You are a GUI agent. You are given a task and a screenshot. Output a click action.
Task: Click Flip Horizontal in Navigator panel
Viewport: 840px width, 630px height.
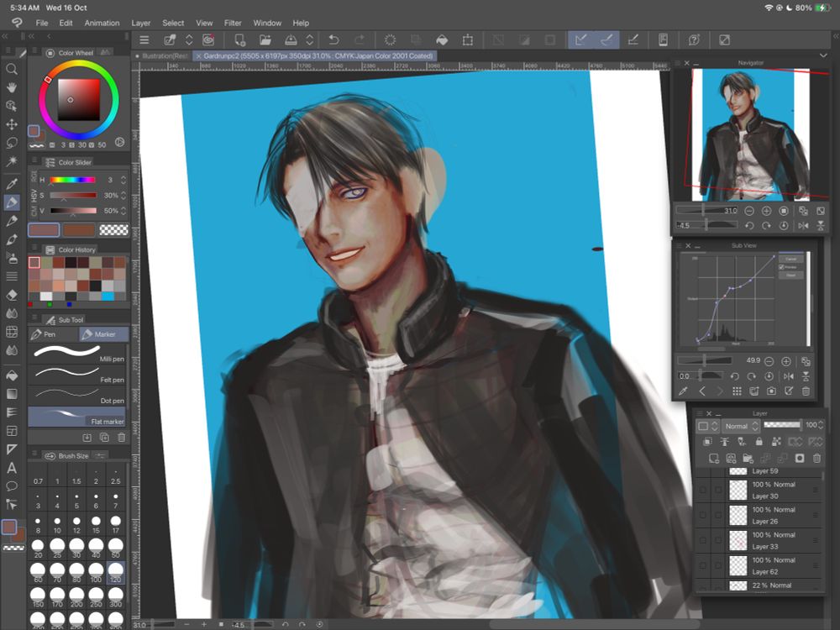pyautogui.click(x=803, y=225)
